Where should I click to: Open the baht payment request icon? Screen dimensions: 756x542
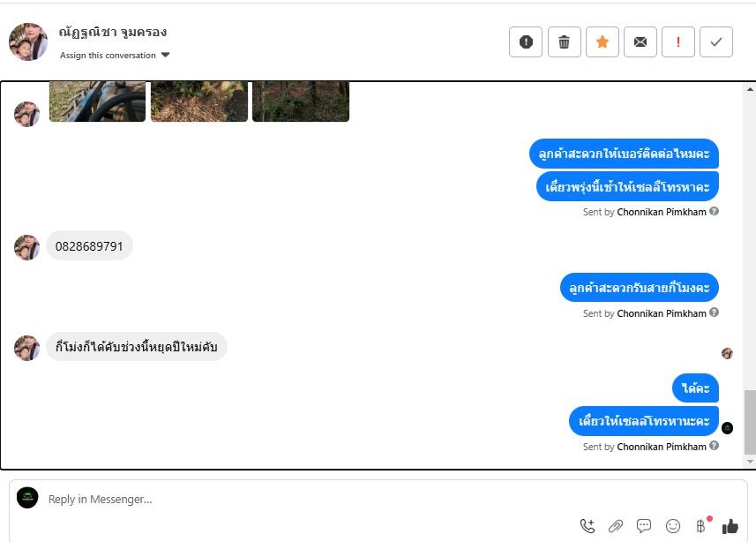pos(701,526)
